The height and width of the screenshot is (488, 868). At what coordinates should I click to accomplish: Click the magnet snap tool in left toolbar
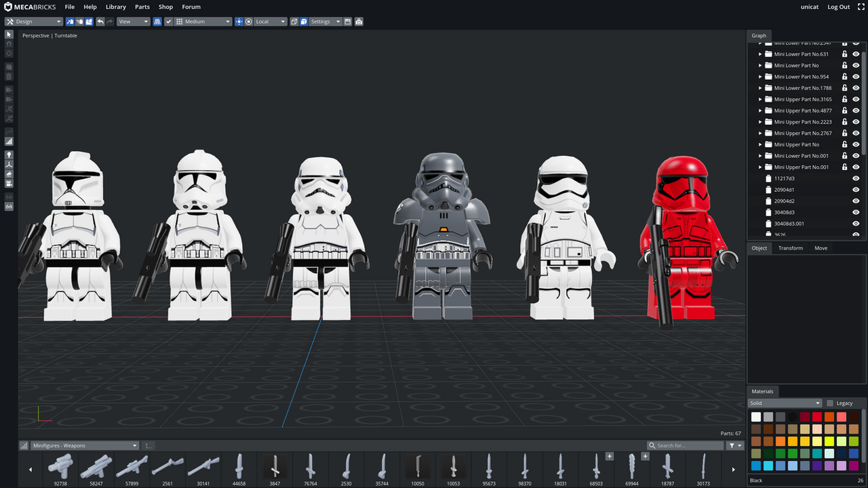(x=9, y=43)
